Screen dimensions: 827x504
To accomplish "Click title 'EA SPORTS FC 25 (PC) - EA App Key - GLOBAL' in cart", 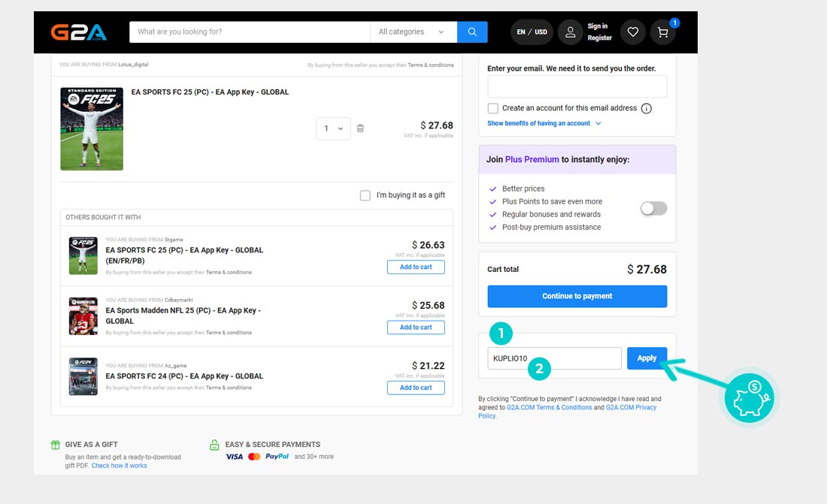I will click(210, 92).
